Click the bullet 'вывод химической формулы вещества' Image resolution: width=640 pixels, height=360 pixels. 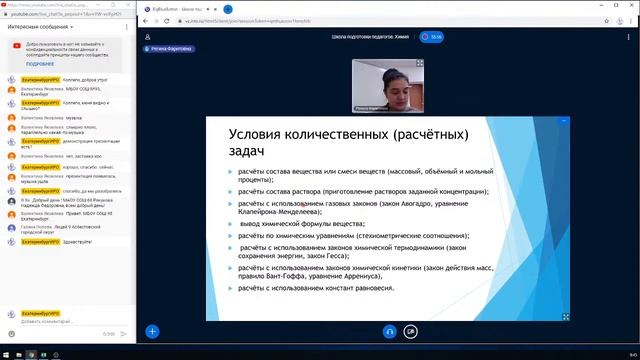(302, 224)
